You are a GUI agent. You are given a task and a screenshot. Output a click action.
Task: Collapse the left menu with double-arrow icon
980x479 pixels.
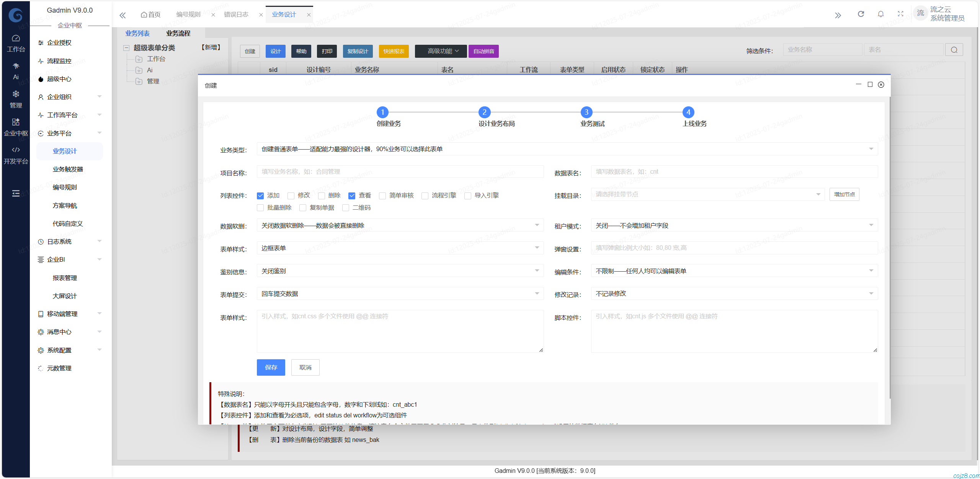click(838, 15)
